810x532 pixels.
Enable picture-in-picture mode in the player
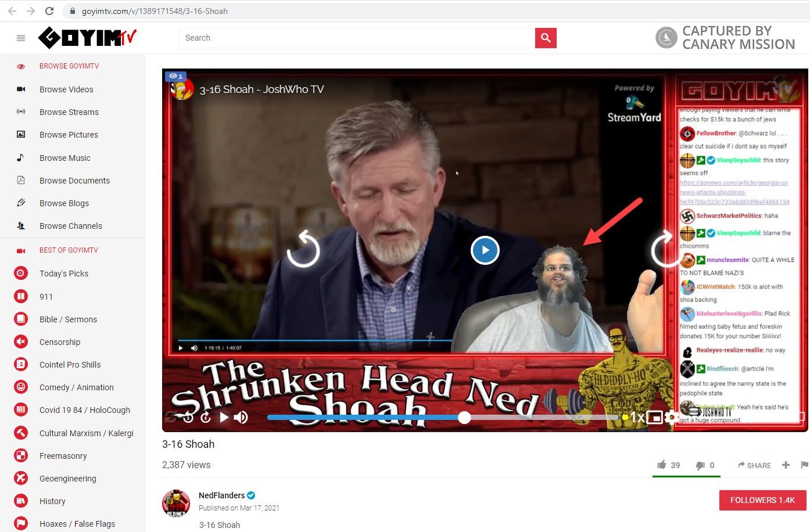[x=655, y=417]
